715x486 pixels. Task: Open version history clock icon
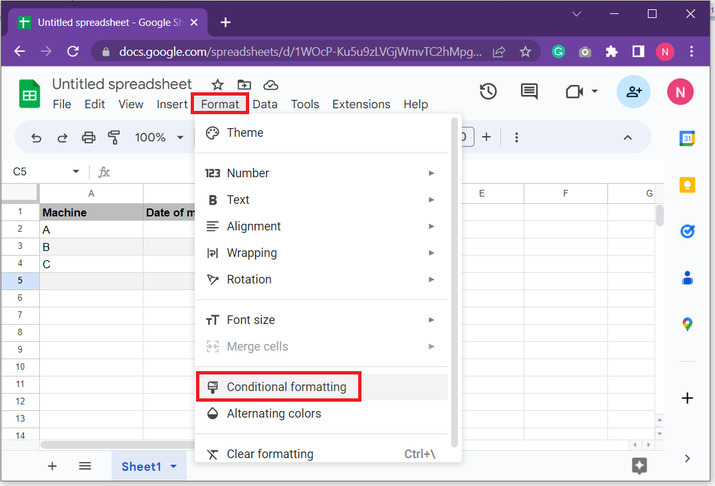coord(488,92)
